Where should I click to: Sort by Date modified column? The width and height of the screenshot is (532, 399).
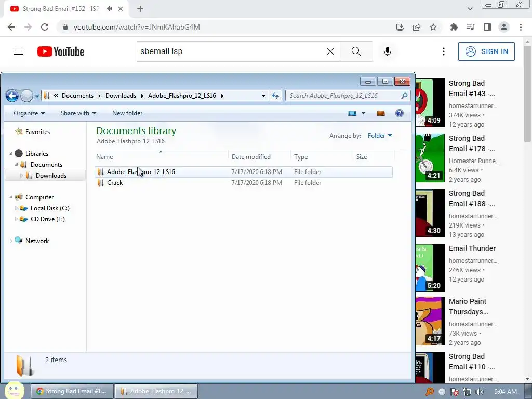259,157
